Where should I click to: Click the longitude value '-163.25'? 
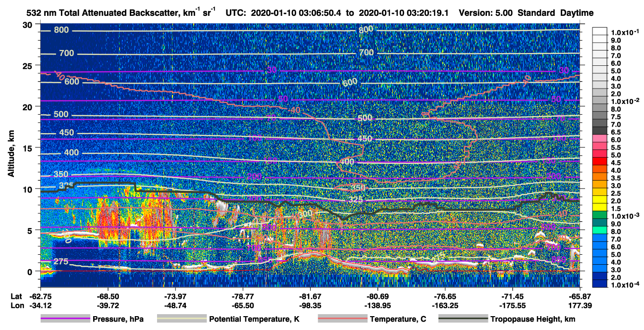(x=445, y=305)
